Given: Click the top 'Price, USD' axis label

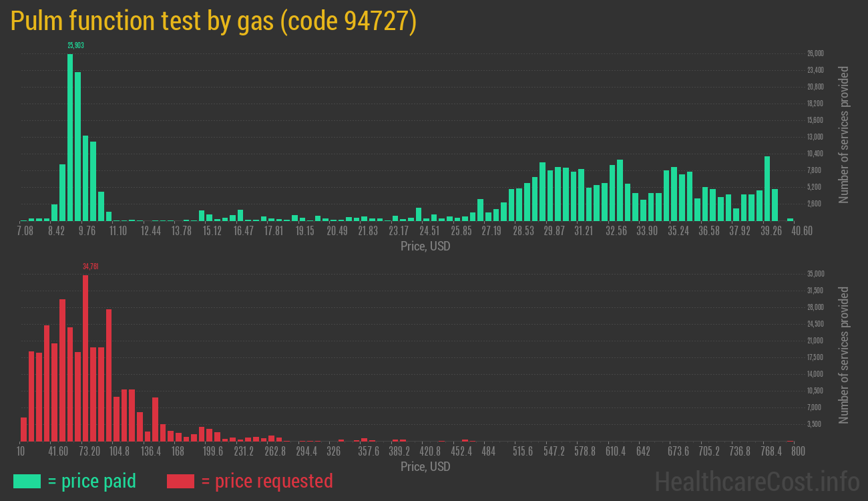Looking at the screenshot, I should pyautogui.click(x=425, y=246).
